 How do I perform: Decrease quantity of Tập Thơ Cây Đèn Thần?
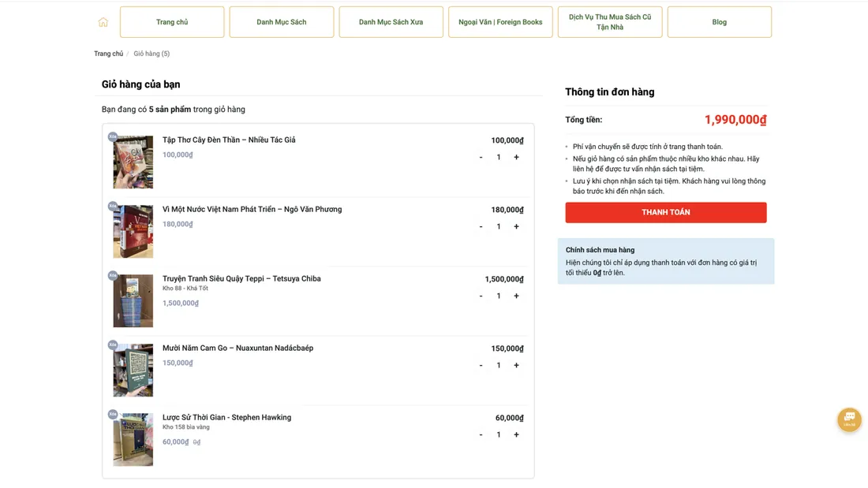[x=481, y=157]
